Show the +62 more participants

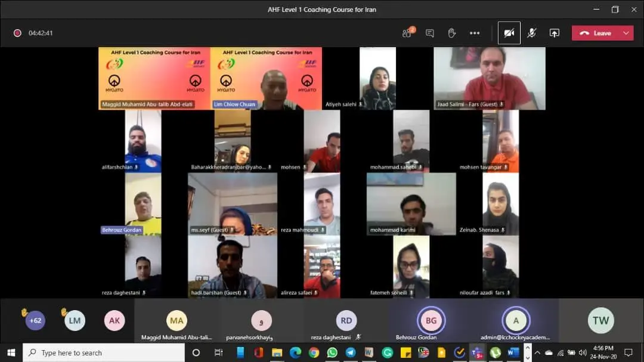tap(36, 321)
